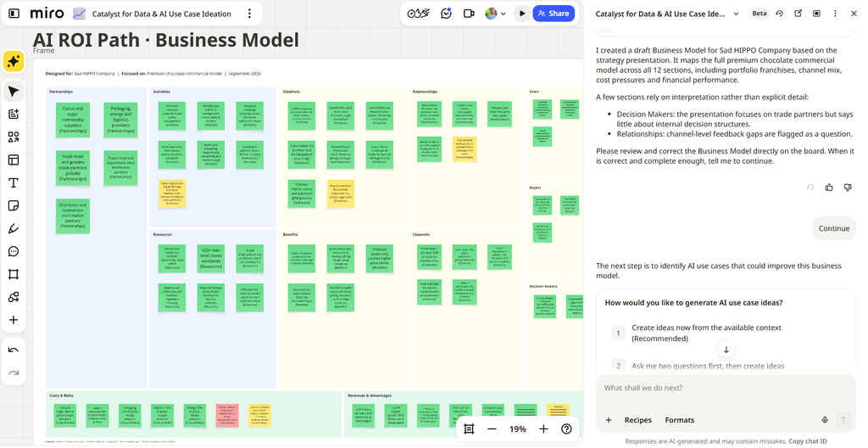
Task: Click the undo arrow
Action: tap(14, 350)
